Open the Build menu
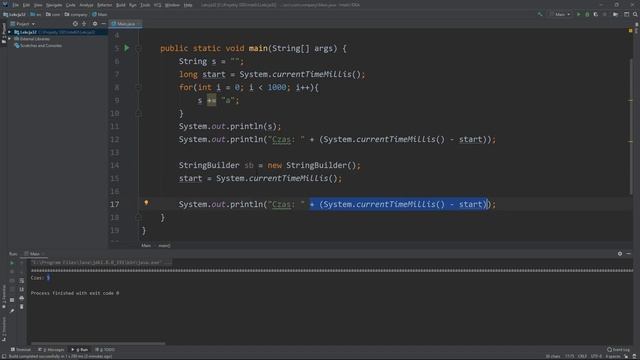Screen dimensions: 640x360 (x=121, y=5)
